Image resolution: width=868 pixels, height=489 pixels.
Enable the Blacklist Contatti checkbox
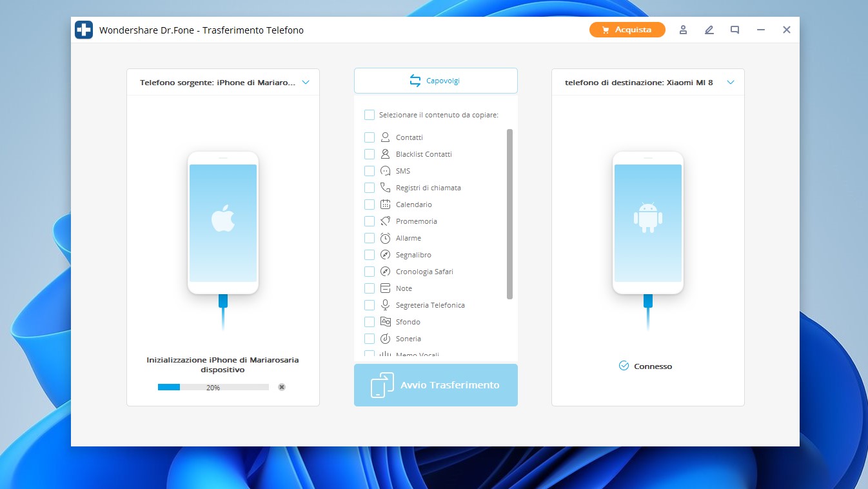click(x=370, y=154)
